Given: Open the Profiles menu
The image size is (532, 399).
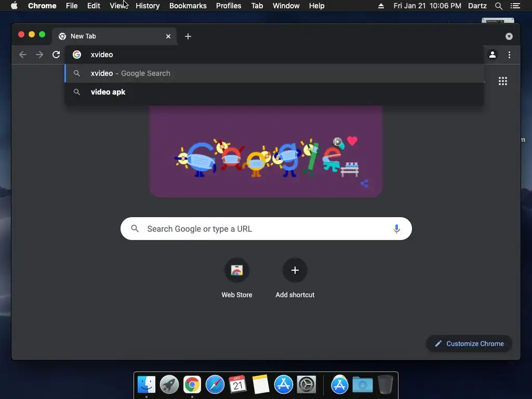Looking at the screenshot, I should point(229,6).
